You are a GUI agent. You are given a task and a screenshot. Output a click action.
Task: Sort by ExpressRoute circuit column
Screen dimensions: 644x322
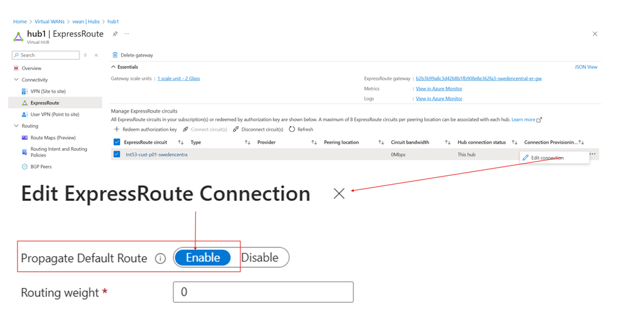[x=181, y=142]
